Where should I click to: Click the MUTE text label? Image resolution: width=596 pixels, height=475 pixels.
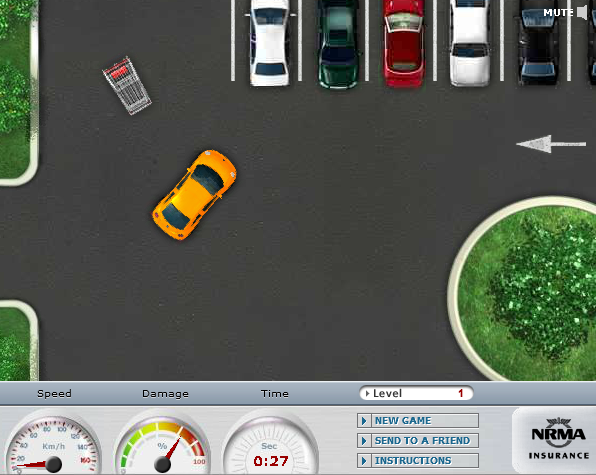558,13
